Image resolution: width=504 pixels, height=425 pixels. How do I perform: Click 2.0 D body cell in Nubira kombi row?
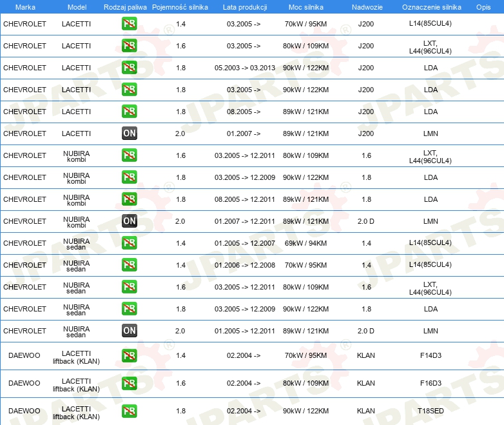click(366, 221)
